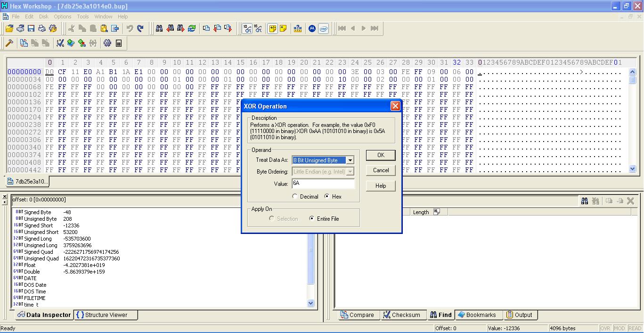Click OK in XOR Operation dialog
The image size is (644, 333).
point(381,155)
